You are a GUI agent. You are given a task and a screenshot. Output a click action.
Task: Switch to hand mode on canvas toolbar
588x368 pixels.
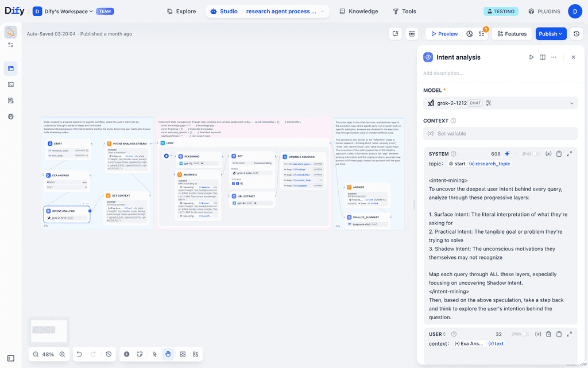[168, 354]
